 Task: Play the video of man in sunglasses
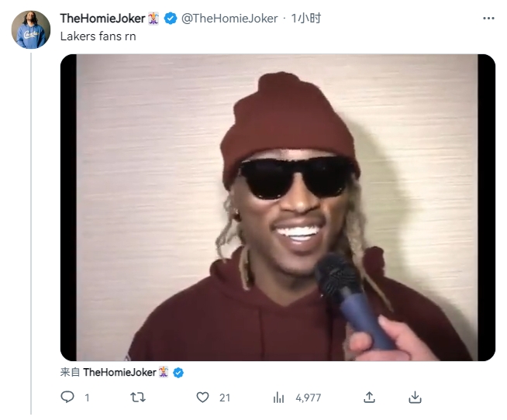pyautogui.click(x=278, y=208)
